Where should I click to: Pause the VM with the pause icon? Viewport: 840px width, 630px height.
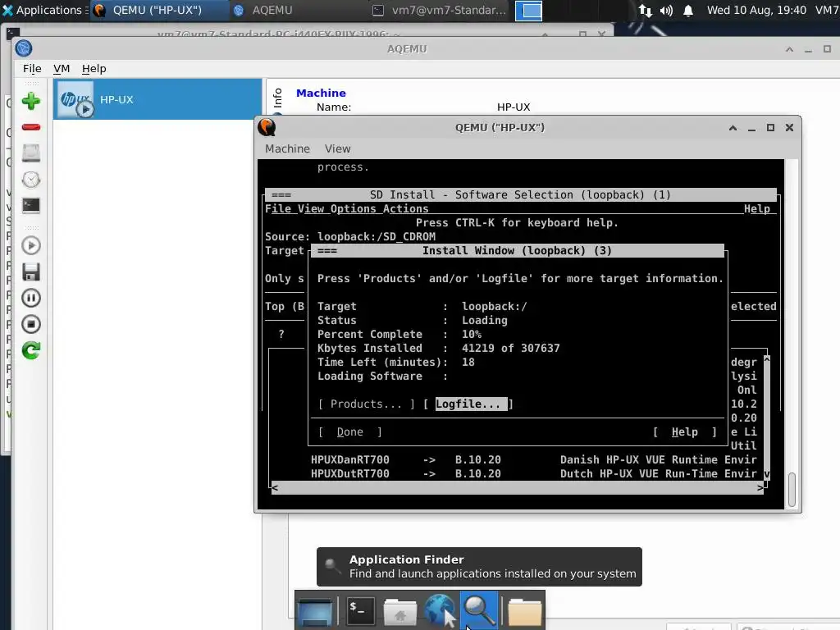pyautogui.click(x=31, y=298)
